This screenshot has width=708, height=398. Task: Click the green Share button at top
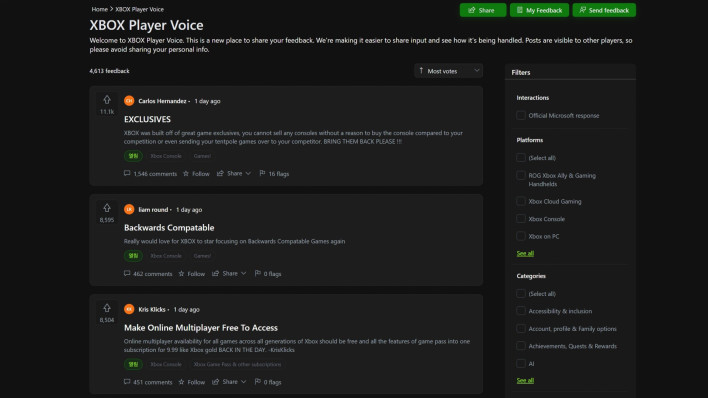(x=483, y=10)
